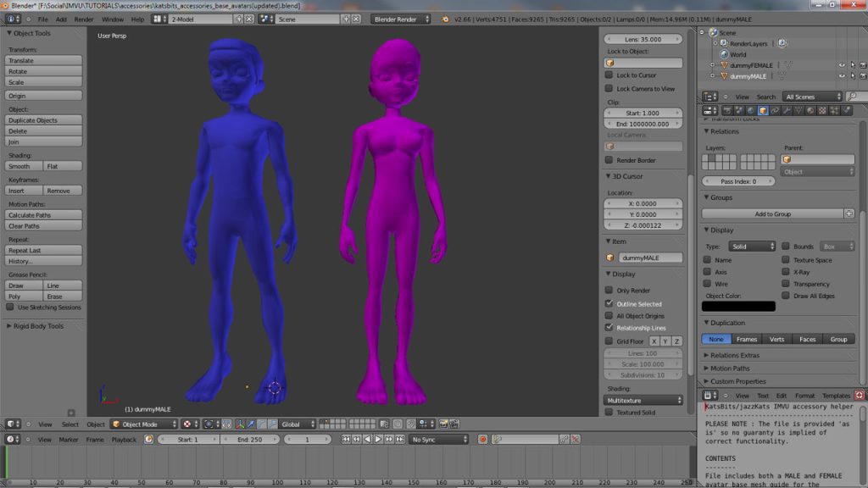The height and width of the screenshot is (488, 868).
Task: Enable the Lock to Cursor checkbox
Action: pos(609,75)
